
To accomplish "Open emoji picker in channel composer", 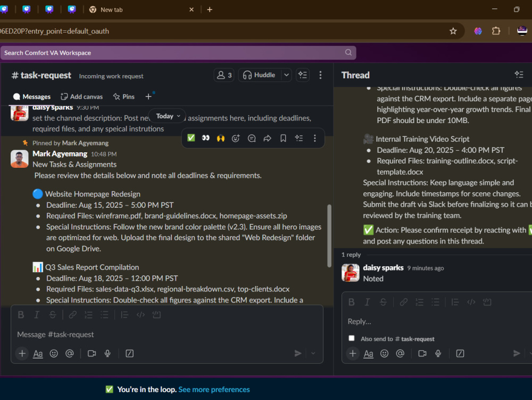I will (54, 354).
